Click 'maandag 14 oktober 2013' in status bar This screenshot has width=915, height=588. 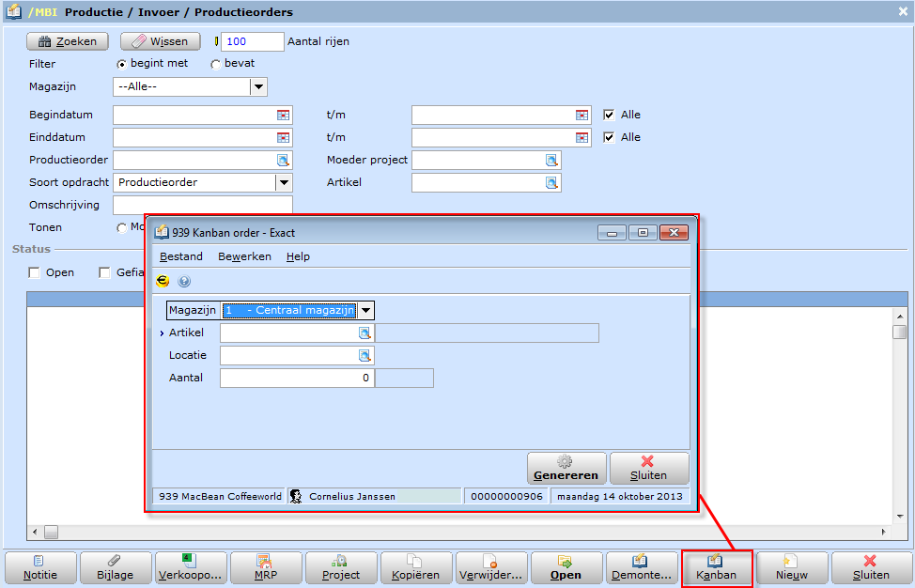pos(620,496)
